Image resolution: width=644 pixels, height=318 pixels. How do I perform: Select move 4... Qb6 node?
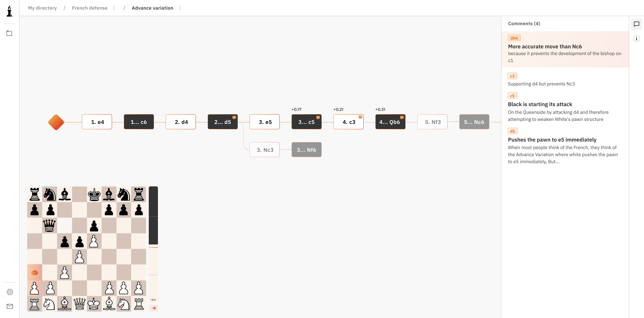point(390,122)
